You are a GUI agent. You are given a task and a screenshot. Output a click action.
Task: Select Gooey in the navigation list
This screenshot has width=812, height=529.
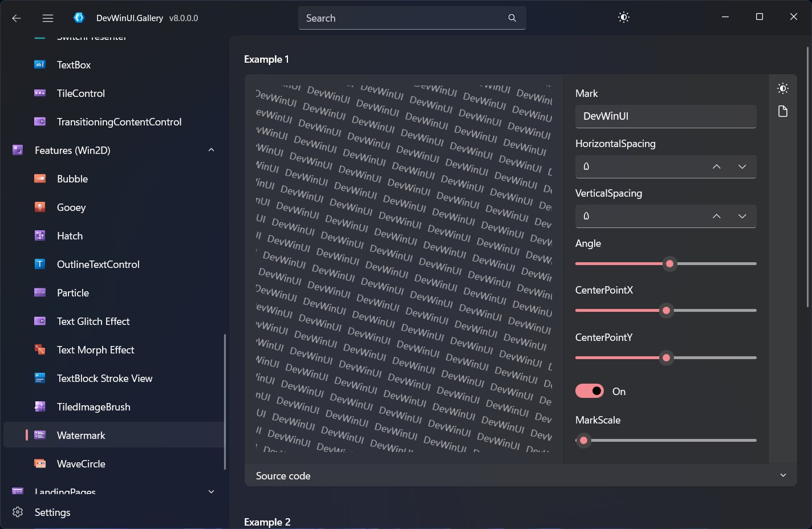pyautogui.click(x=114, y=207)
